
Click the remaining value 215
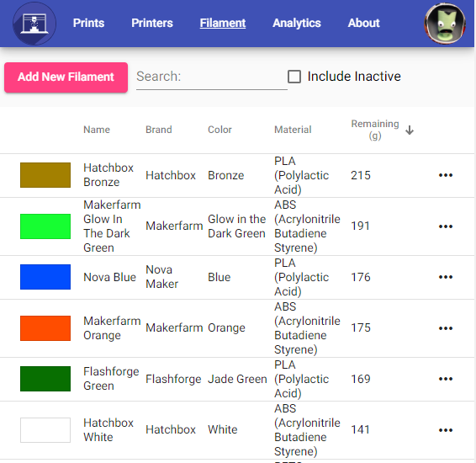tap(361, 175)
